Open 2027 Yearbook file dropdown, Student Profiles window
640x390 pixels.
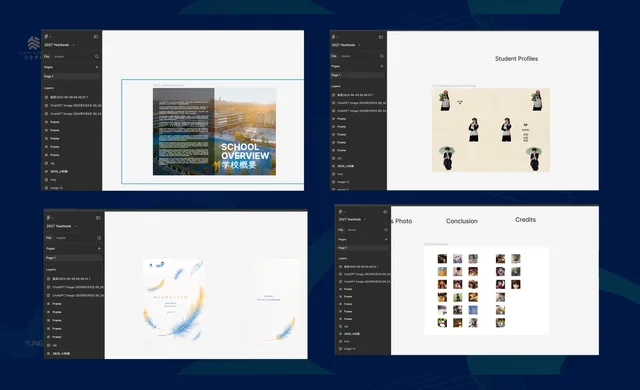pos(346,45)
